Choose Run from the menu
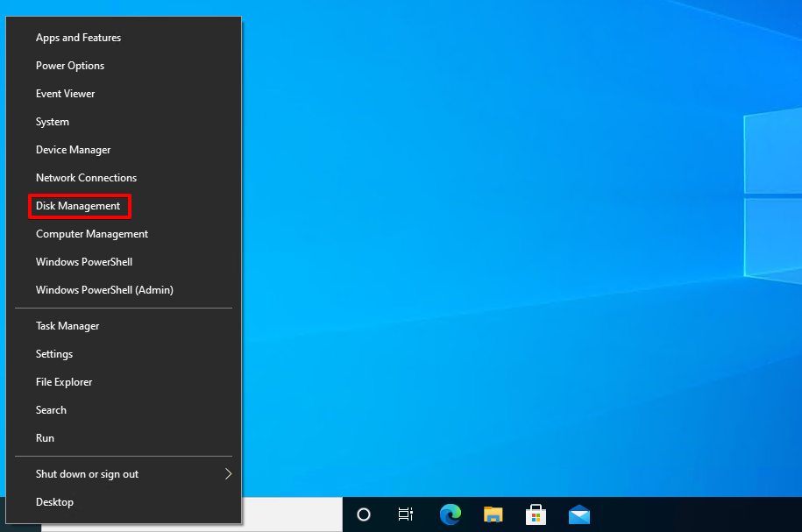This screenshot has height=532, width=802. click(45, 438)
